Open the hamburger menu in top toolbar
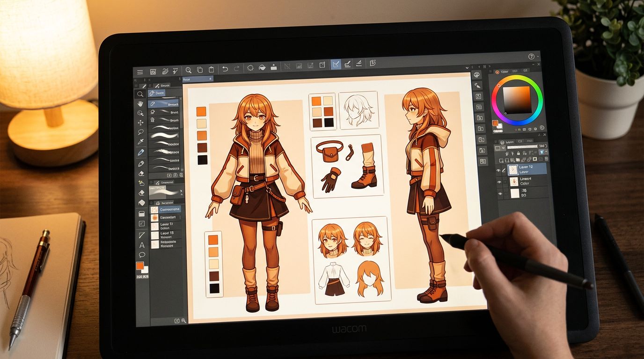 pos(139,72)
